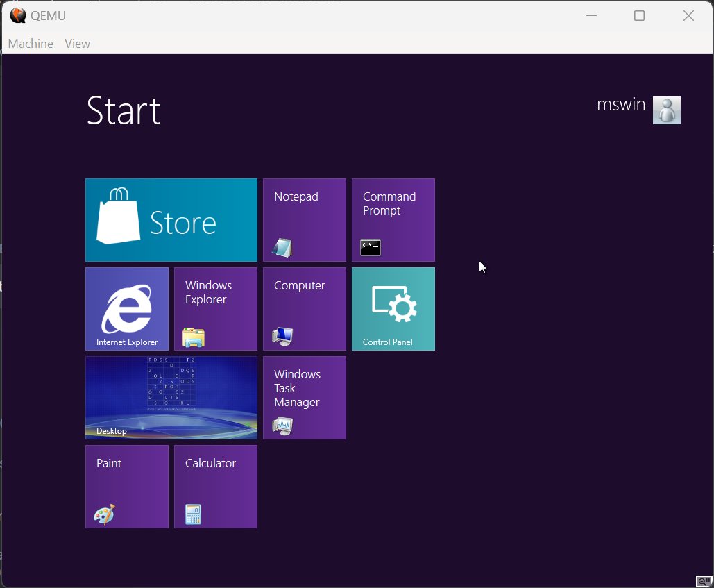
Task: Launch the Notepad tile
Action: click(x=305, y=220)
